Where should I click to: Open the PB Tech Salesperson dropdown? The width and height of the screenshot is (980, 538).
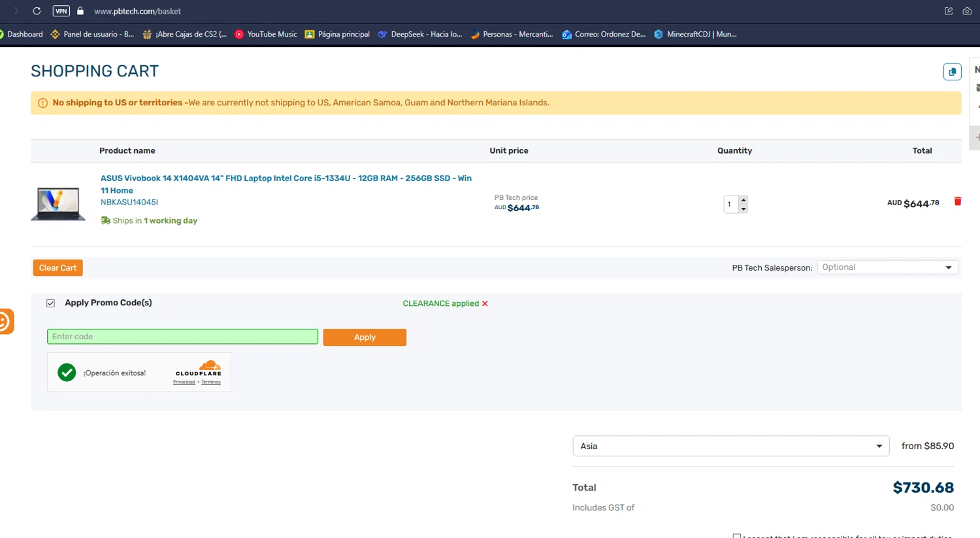[x=887, y=267]
